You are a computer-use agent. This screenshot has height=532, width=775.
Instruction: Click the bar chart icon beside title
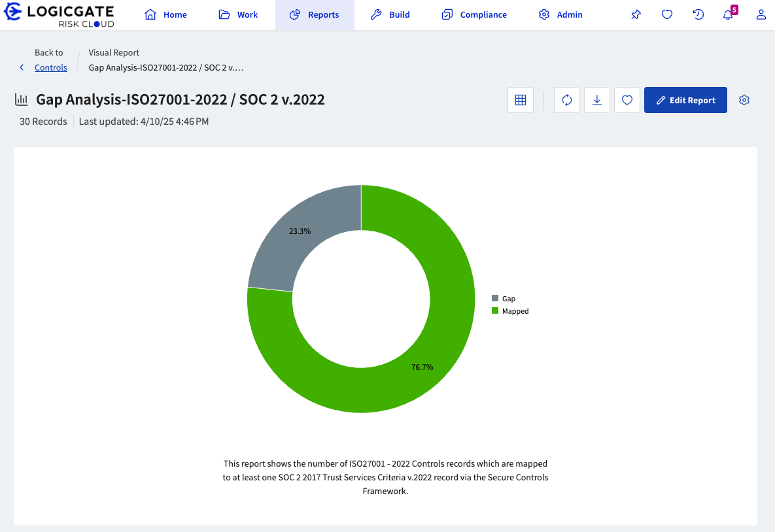pos(21,99)
